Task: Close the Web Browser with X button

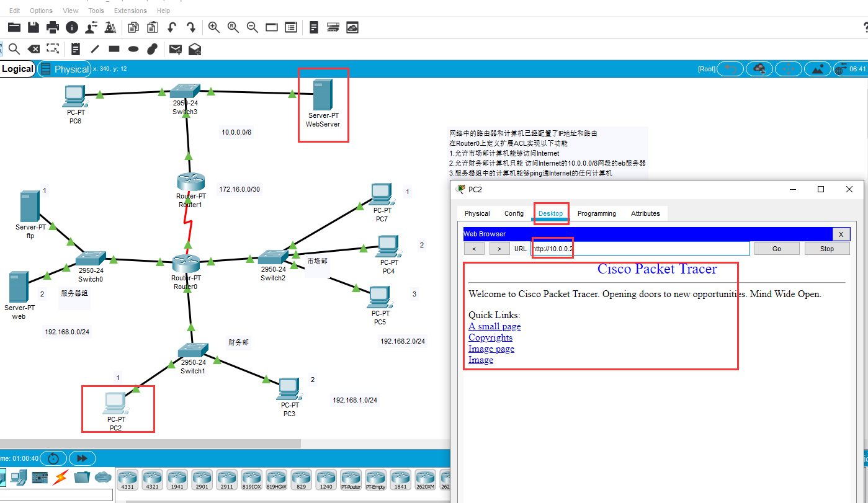Action: click(841, 234)
